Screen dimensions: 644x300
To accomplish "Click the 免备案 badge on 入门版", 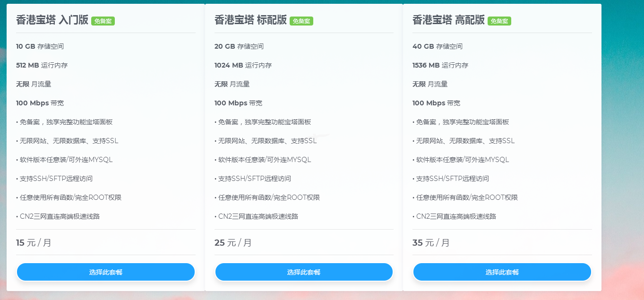I will pos(103,21).
